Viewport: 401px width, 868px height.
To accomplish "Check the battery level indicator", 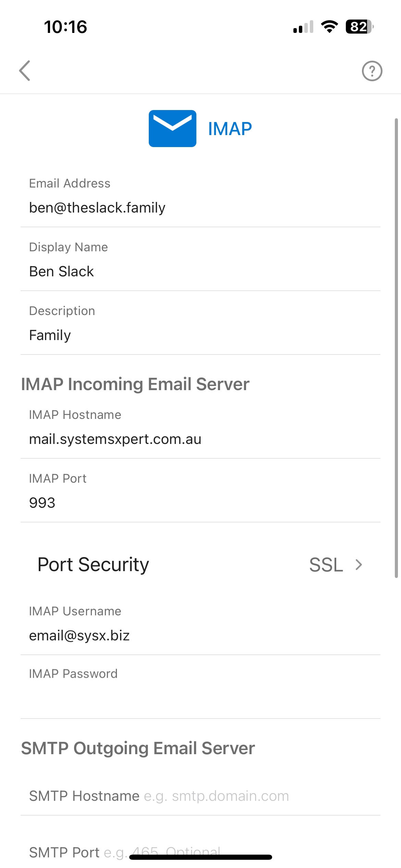I will (x=359, y=27).
